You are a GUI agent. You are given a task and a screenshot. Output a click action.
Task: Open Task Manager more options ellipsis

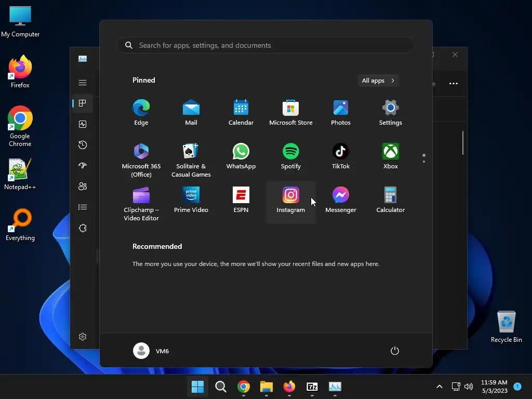[x=453, y=84]
